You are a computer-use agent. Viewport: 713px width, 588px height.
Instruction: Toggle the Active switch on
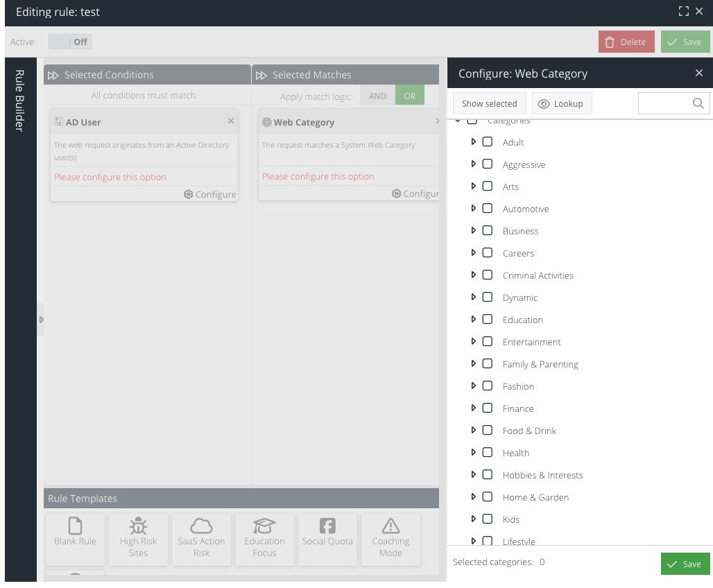click(x=69, y=42)
